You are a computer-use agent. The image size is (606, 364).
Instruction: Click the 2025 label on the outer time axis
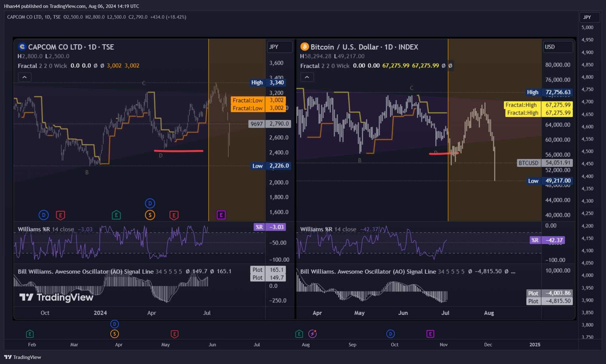535,344
